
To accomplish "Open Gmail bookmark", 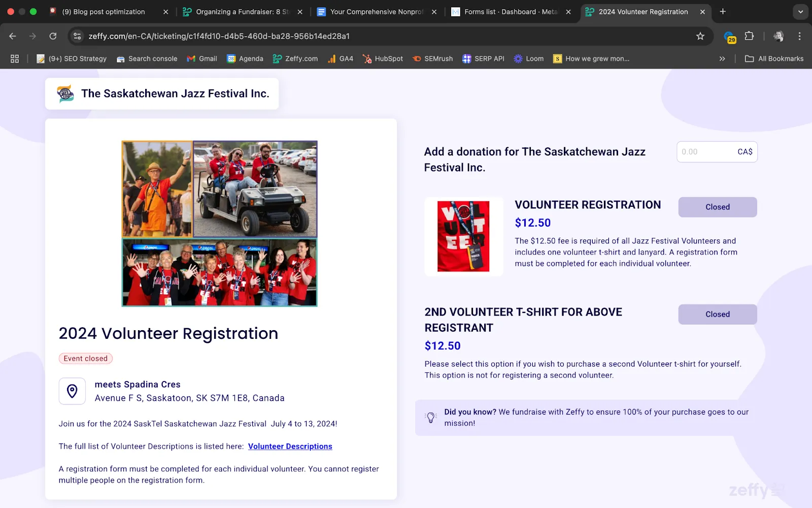I will tap(202, 59).
